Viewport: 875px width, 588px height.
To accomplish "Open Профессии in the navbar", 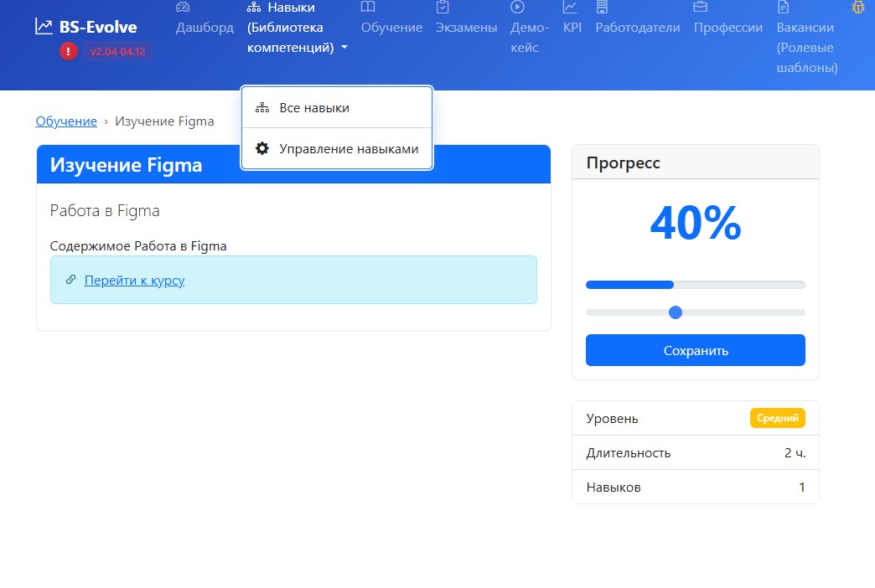I will (728, 28).
